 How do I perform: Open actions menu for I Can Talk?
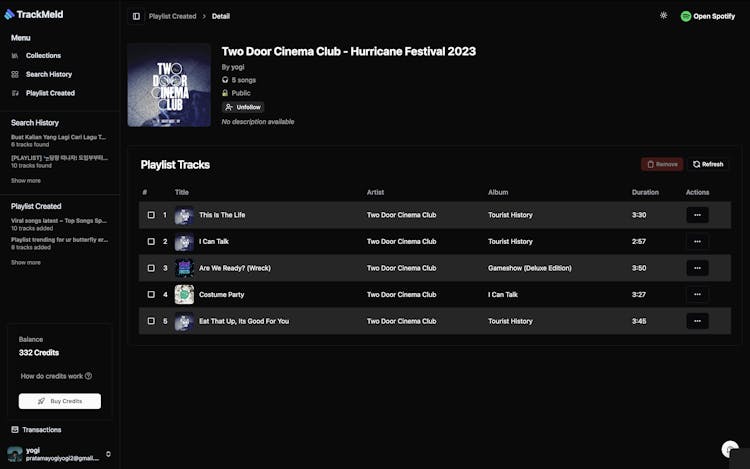(x=697, y=241)
